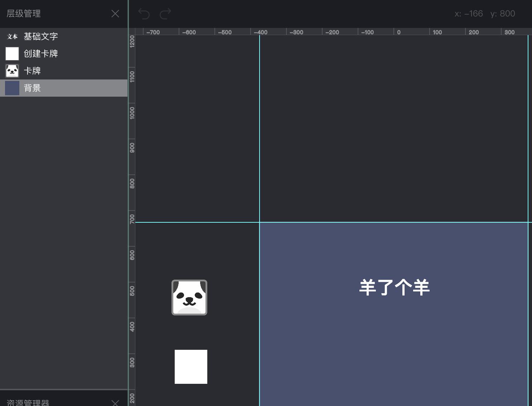Viewport: 532px width, 406px height.
Task: Click the x: -166 coordinate readout
Action: tap(469, 14)
